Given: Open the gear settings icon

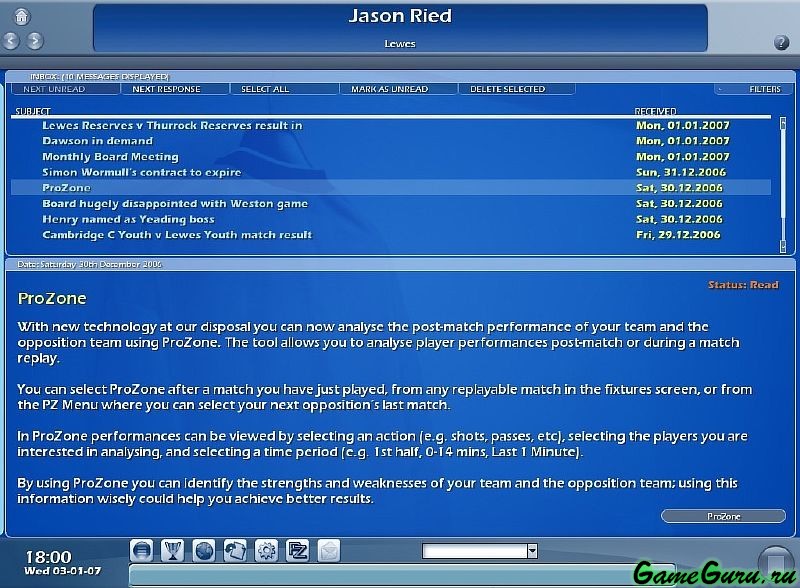Looking at the screenshot, I should (x=266, y=551).
